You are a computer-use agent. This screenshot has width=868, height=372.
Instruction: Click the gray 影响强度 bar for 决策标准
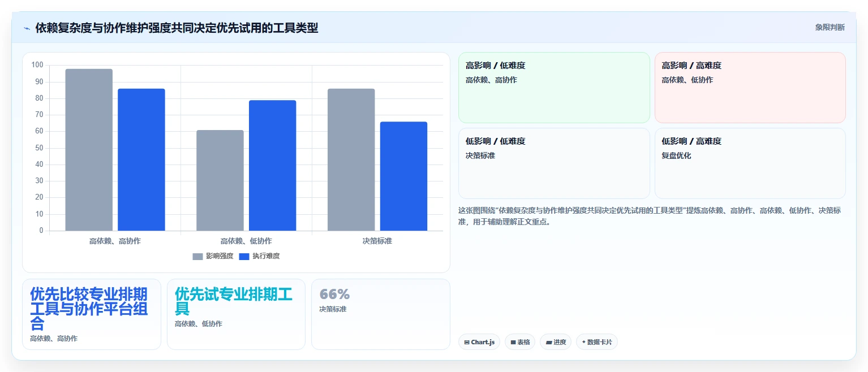pyautogui.click(x=351, y=159)
